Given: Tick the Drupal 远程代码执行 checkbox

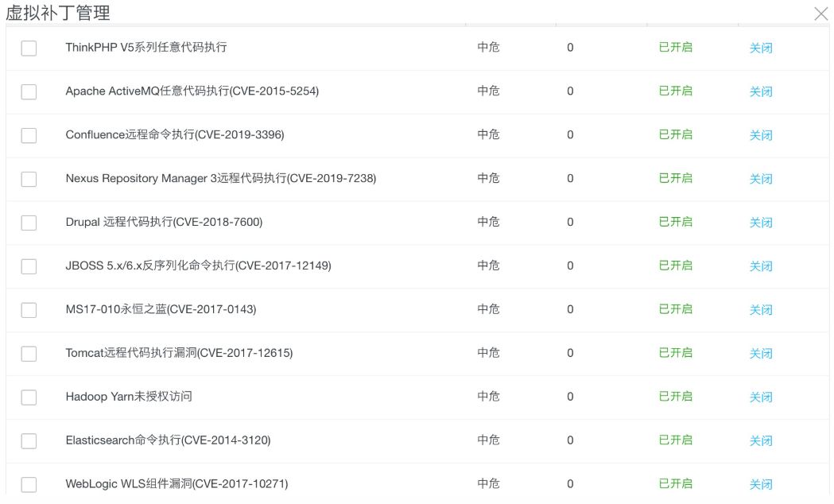Looking at the screenshot, I should click(x=29, y=223).
